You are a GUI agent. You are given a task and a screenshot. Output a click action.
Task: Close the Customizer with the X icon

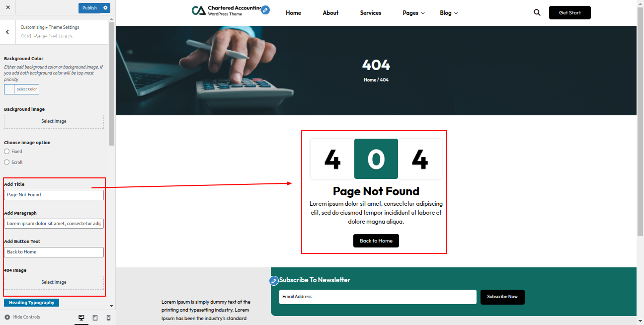click(7, 7)
